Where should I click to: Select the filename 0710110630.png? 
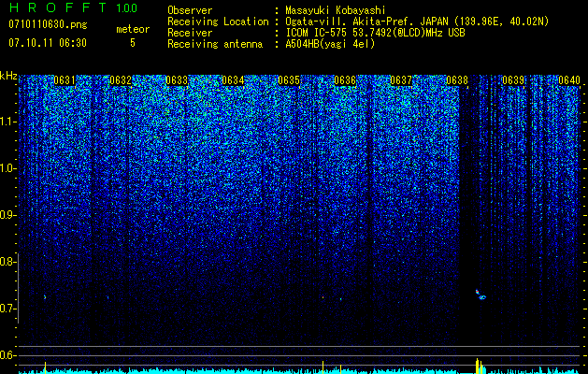click(x=48, y=25)
